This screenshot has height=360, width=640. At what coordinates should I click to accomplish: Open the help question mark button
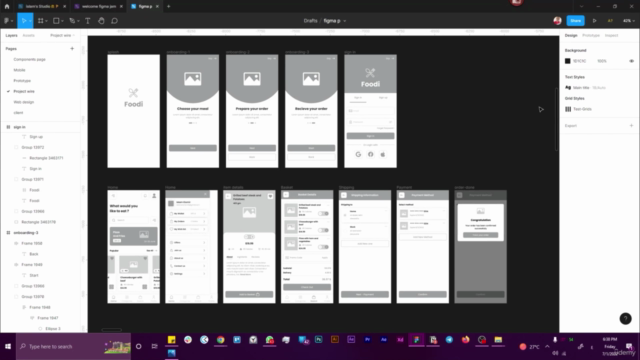pyautogui.click(x=625, y=319)
